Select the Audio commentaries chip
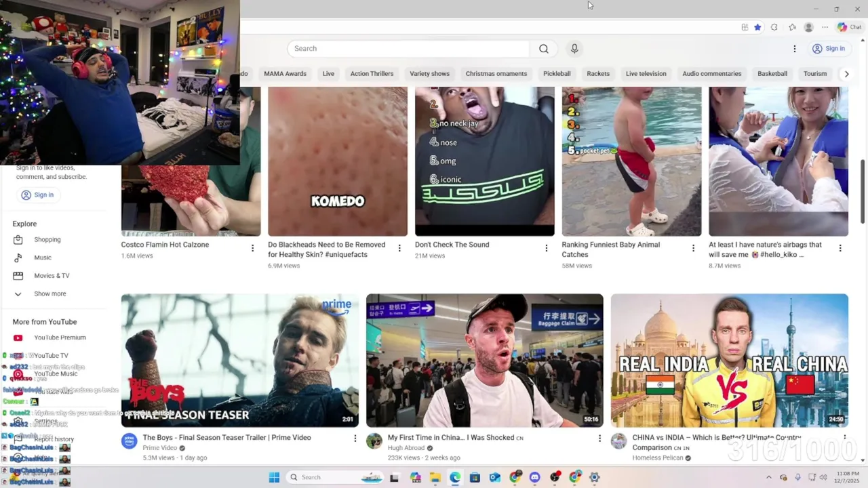868x488 pixels. tap(712, 74)
